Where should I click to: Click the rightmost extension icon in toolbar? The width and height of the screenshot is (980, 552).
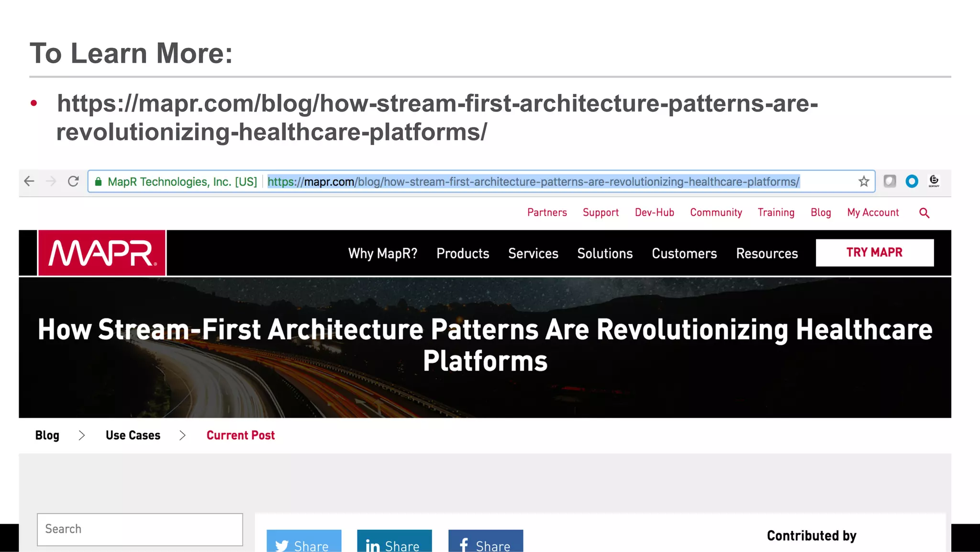click(934, 181)
